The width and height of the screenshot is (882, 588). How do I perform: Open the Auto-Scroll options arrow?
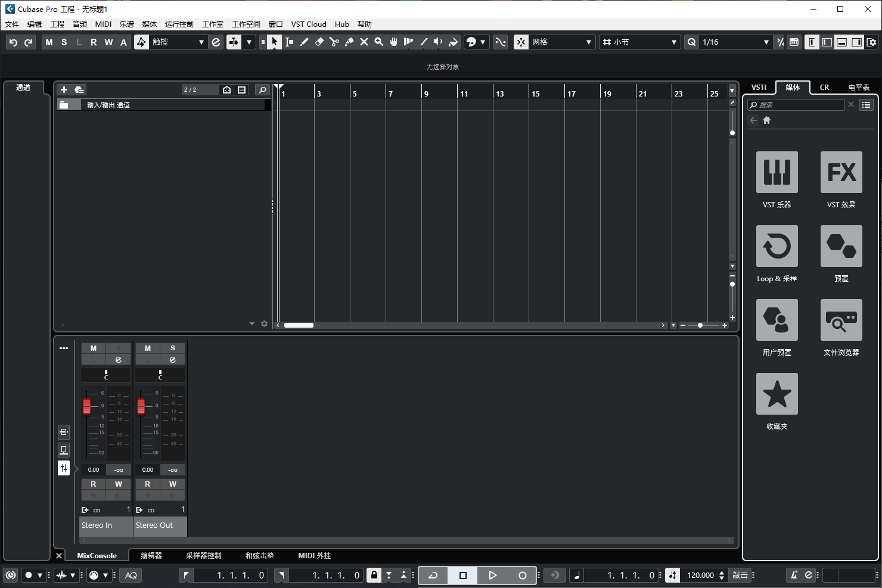[249, 42]
